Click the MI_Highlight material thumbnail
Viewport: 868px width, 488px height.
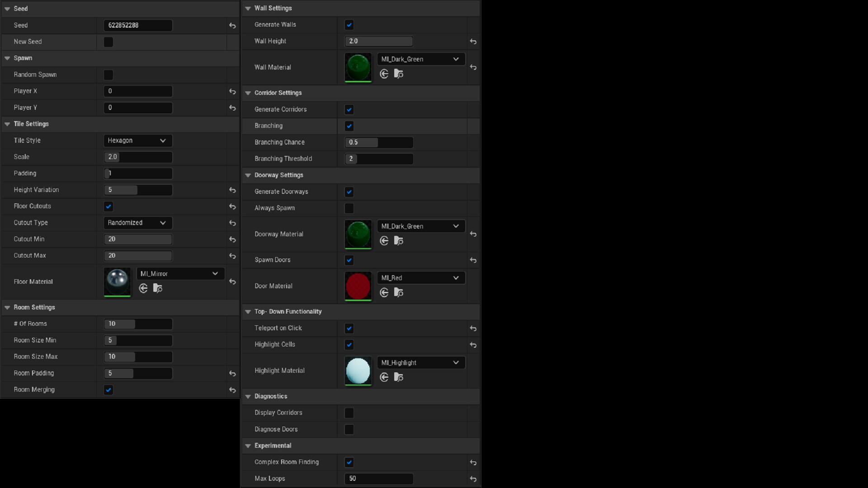tap(358, 371)
